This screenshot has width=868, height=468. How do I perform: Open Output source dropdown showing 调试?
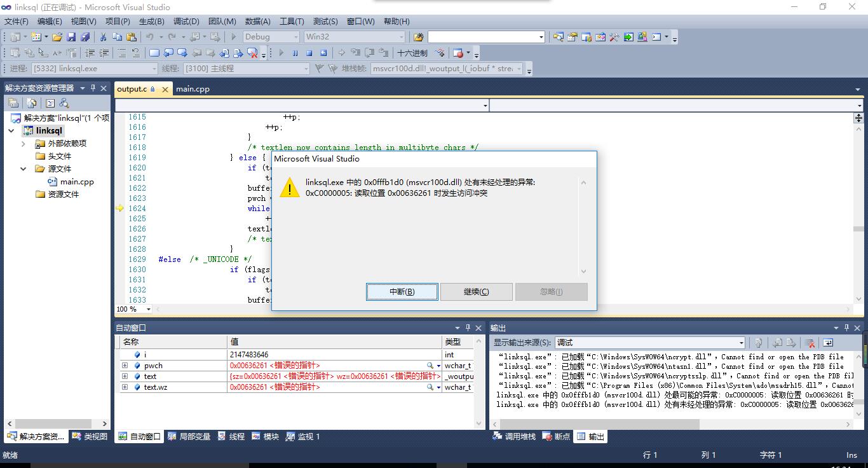649,342
